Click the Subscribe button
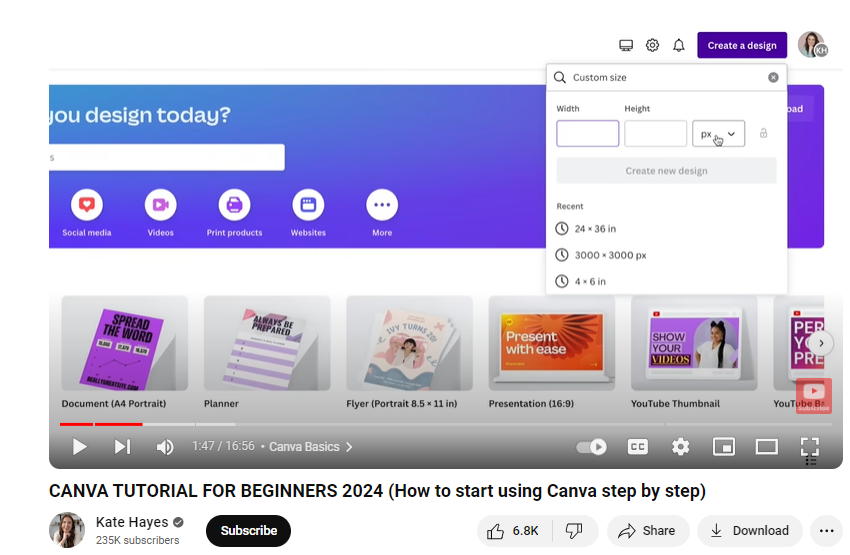 [248, 531]
